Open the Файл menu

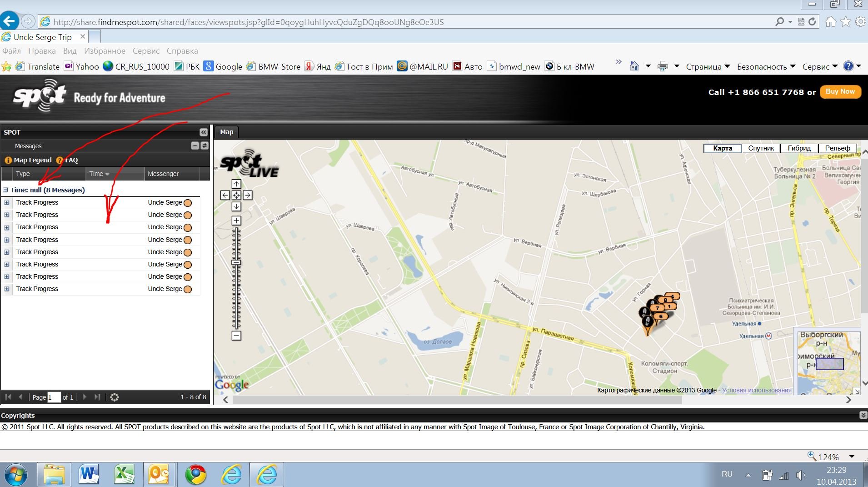12,51
